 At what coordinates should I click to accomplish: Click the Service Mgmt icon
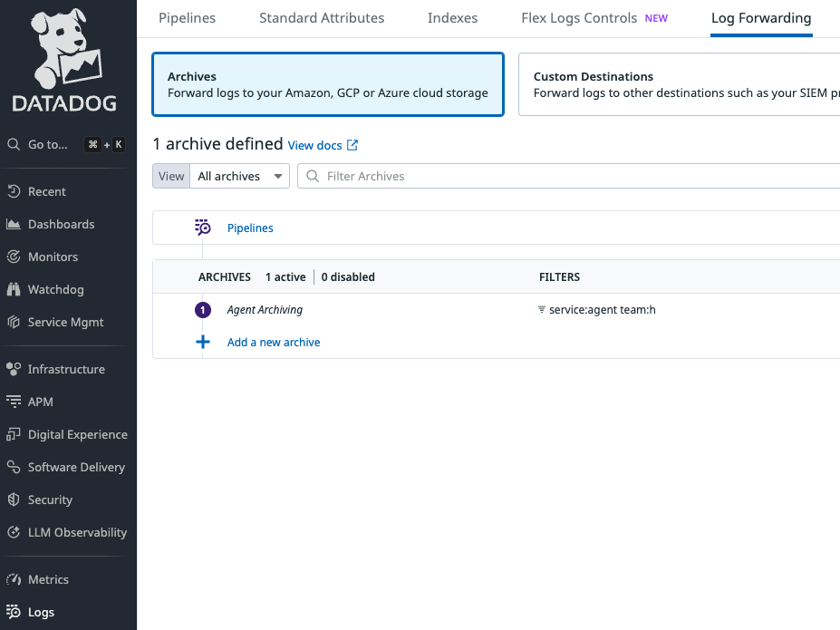tap(14, 322)
